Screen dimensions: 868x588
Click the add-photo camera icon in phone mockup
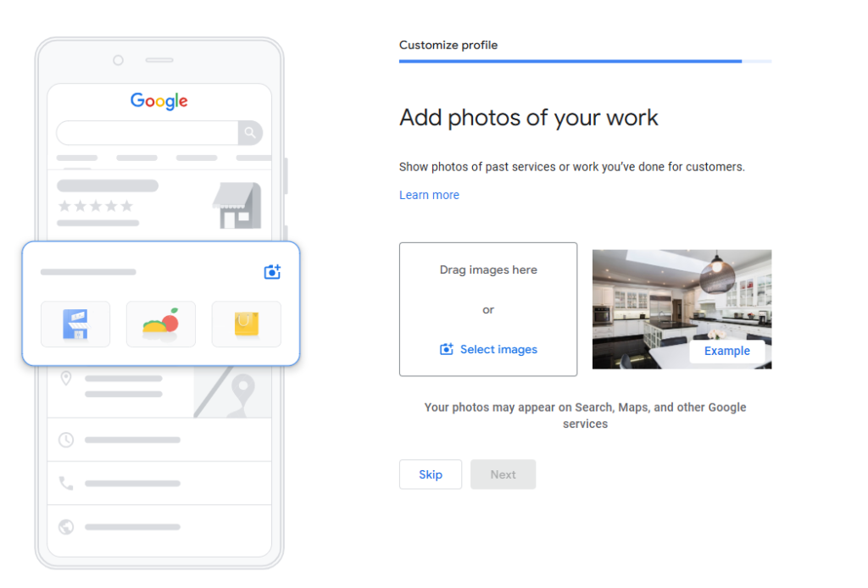click(272, 272)
